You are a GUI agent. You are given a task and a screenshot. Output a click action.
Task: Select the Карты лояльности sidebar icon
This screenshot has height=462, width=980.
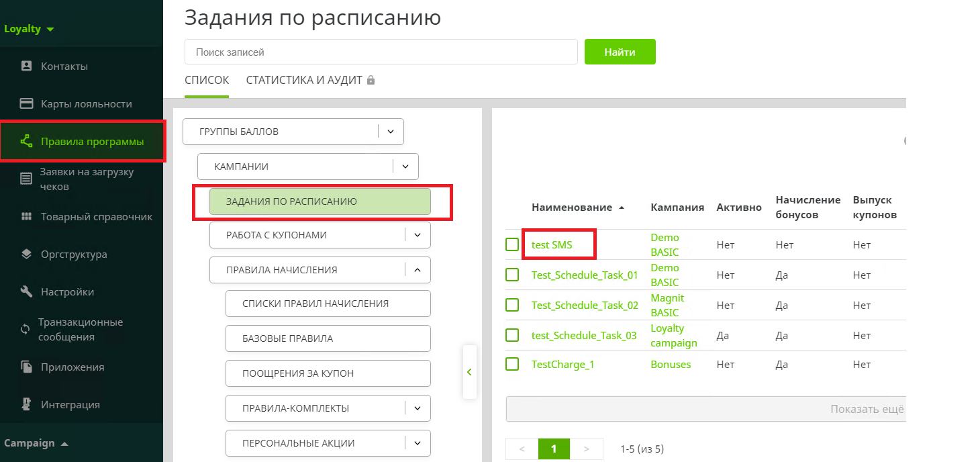pyautogui.click(x=25, y=103)
